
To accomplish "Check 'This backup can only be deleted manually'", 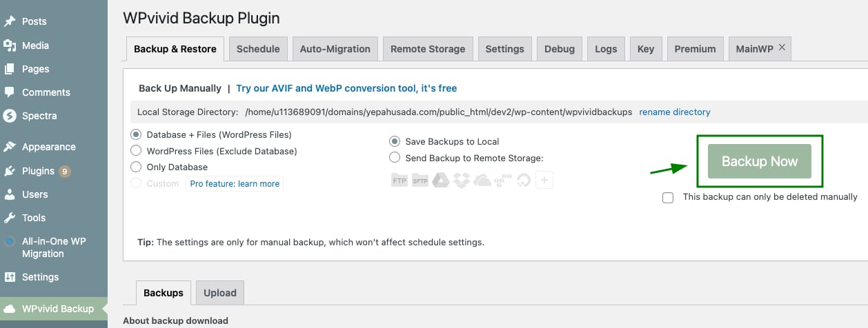I will tap(668, 198).
